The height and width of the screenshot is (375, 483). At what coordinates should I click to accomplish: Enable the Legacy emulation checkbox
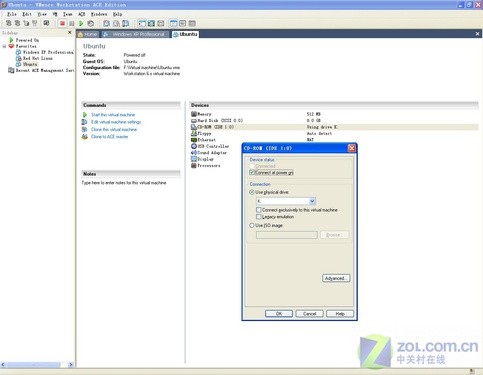pyautogui.click(x=258, y=217)
